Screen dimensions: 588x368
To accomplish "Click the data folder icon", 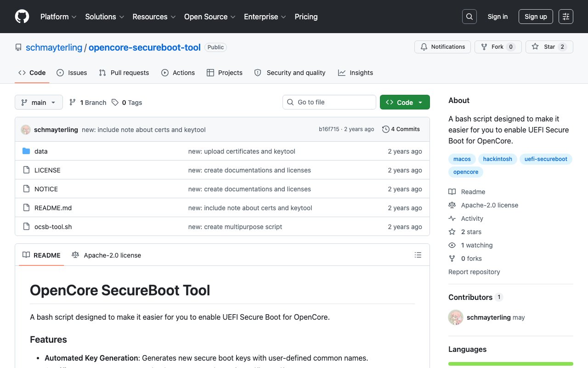I will (26, 151).
